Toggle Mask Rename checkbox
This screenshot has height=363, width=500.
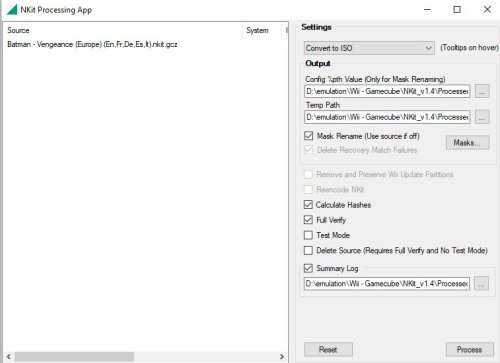pos(309,136)
